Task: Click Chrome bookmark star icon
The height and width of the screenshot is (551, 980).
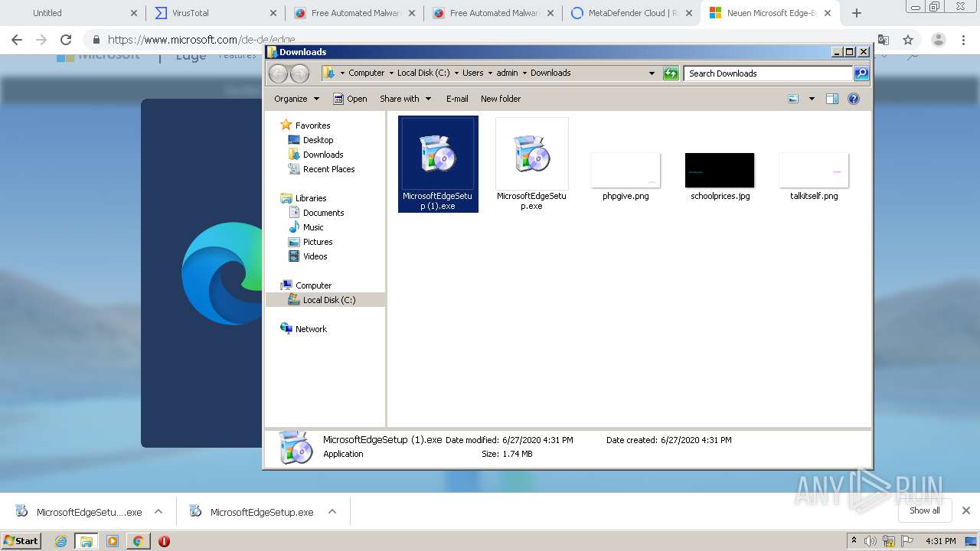Action: (x=908, y=40)
